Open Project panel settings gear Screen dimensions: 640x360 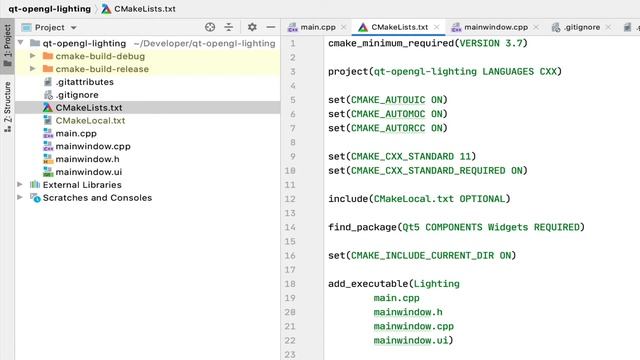252,27
